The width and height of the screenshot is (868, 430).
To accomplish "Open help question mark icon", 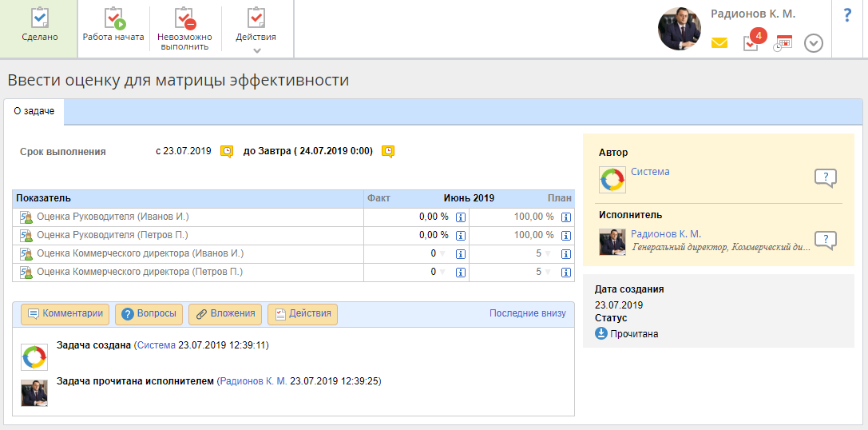I will click(x=847, y=15).
